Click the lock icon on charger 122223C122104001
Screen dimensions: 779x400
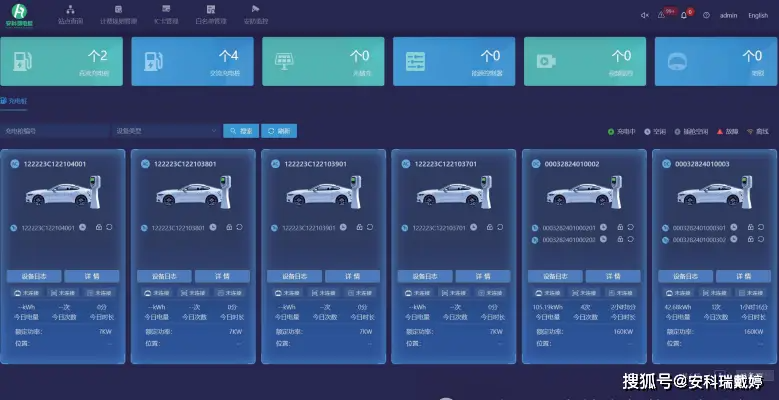pos(99,227)
